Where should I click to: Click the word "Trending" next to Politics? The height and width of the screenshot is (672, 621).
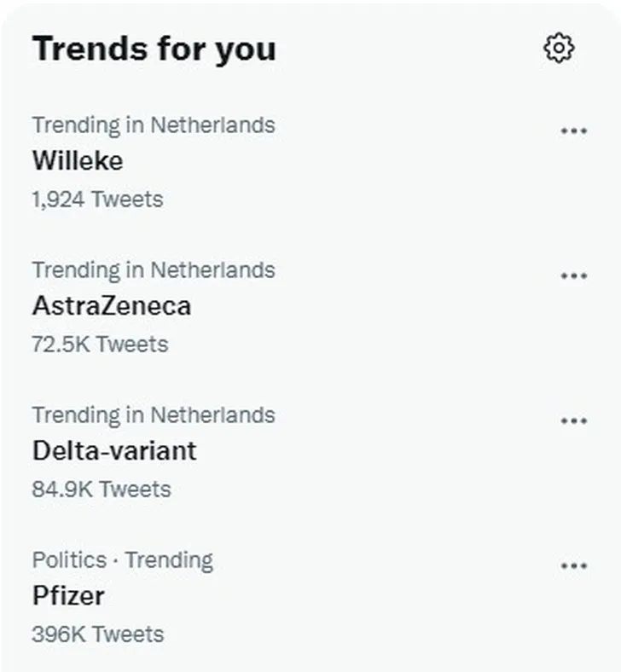tap(169, 560)
